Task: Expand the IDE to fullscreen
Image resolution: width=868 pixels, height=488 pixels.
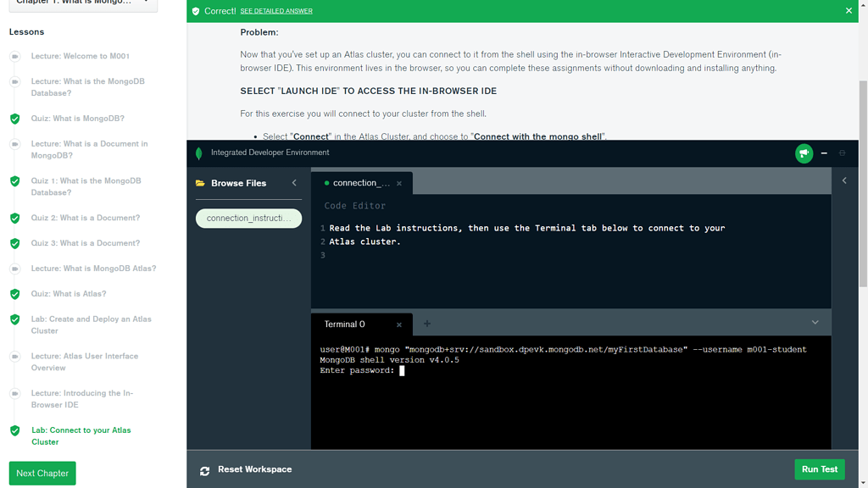Action: coord(842,154)
